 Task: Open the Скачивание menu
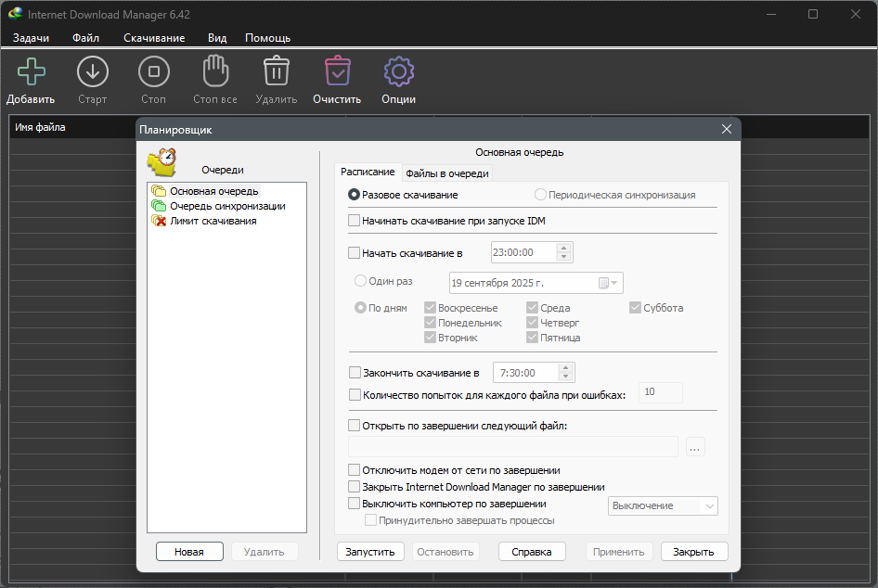coord(154,38)
